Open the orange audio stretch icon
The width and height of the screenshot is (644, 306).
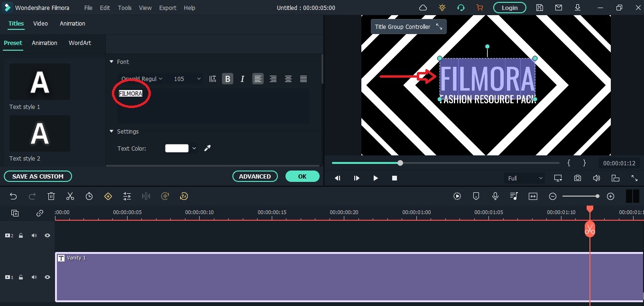pos(165,196)
